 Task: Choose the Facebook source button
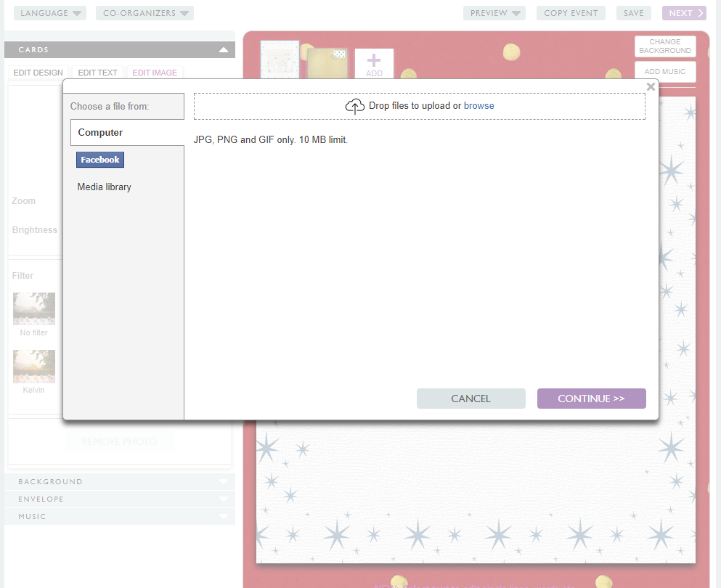tap(100, 160)
